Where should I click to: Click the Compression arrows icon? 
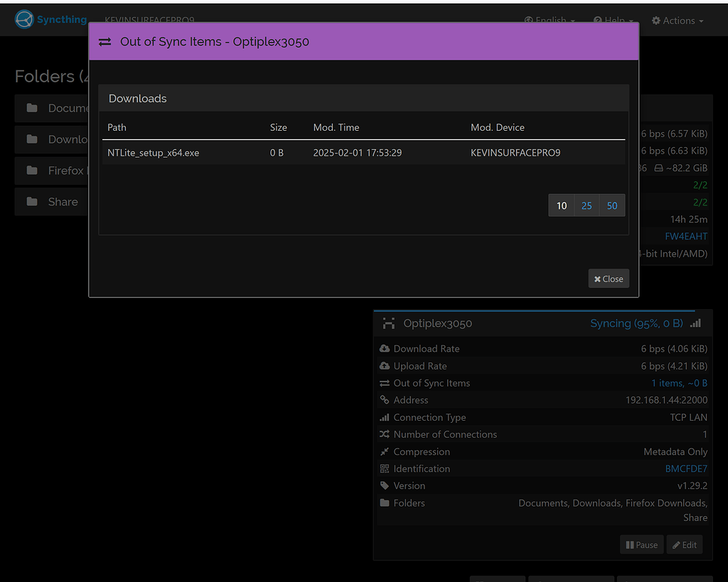tap(385, 451)
